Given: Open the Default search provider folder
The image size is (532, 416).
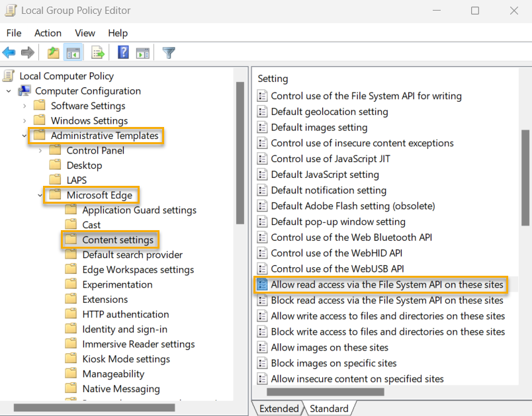Looking at the screenshot, I should pyautogui.click(x=132, y=255).
